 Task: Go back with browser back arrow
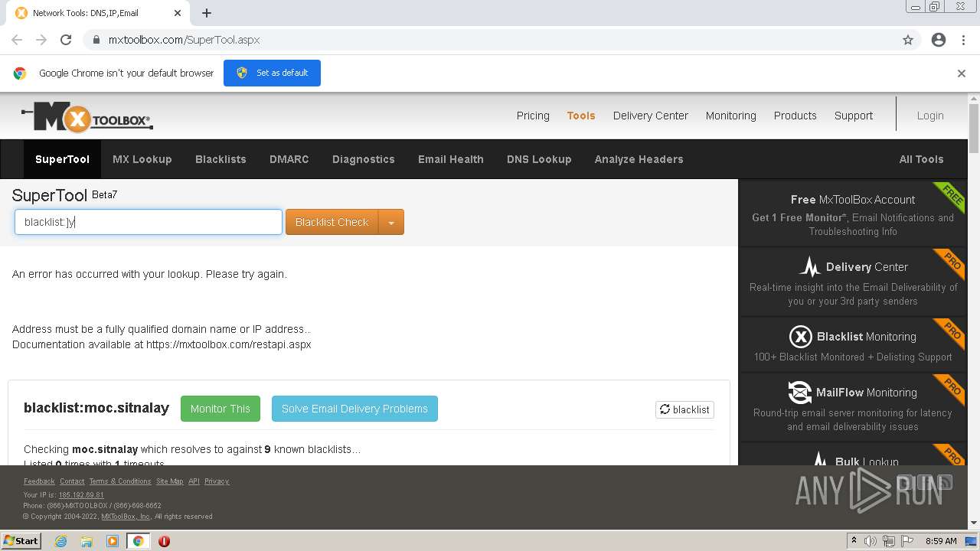[x=17, y=40]
